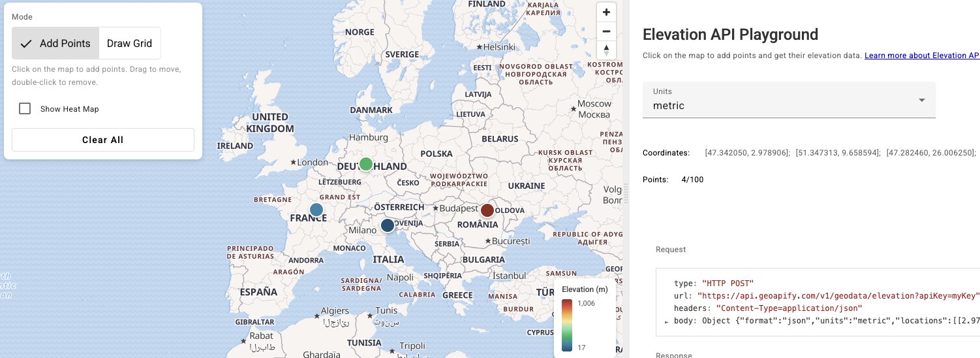Click the elevation color gradient legend bar
Screen dimensions: 980x358
(x=567, y=325)
